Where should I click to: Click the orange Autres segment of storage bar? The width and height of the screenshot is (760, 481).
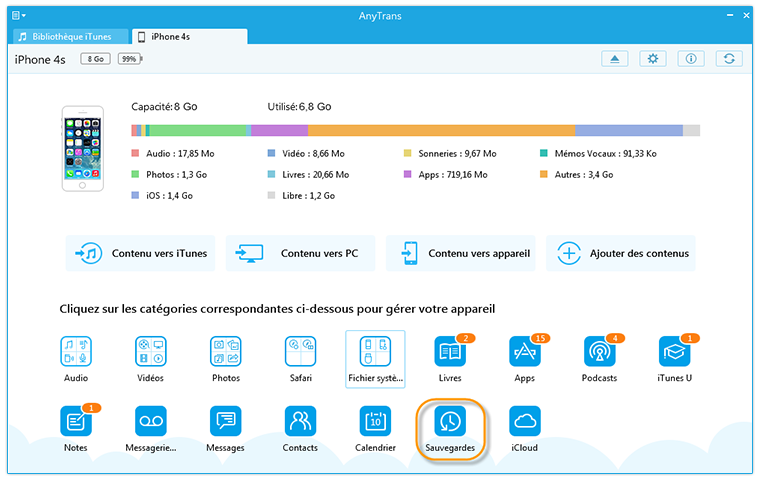pos(442,130)
